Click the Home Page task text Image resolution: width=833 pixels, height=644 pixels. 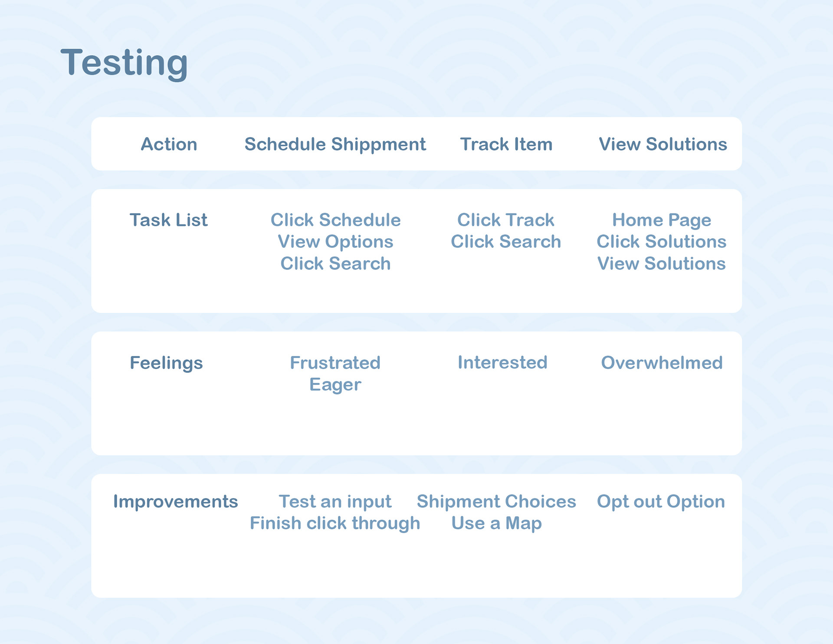click(x=661, y=220)
